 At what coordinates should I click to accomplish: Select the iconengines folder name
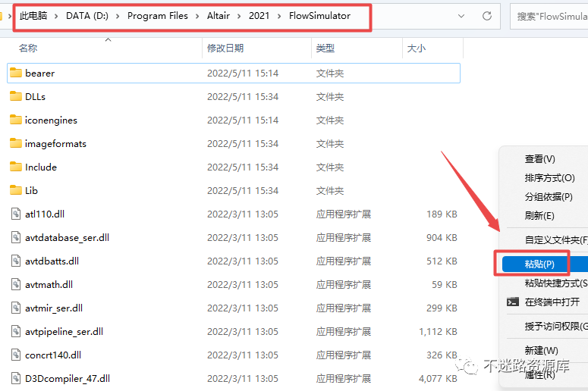pos(51,120)
